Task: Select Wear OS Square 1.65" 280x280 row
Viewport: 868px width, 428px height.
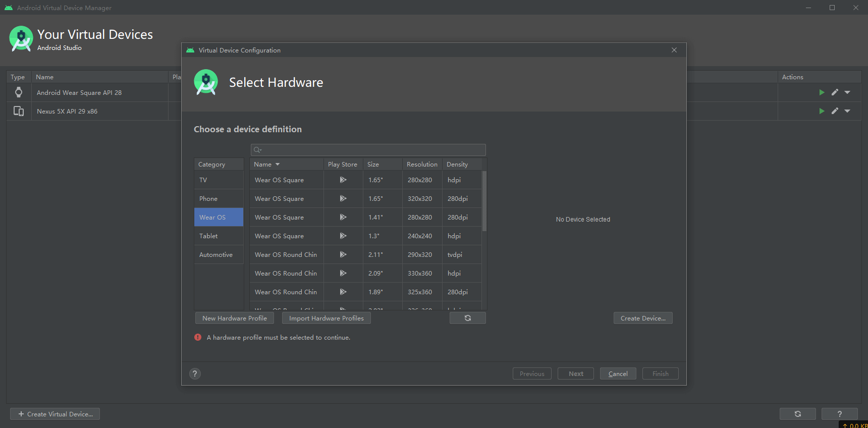Action: coord(366,180)
